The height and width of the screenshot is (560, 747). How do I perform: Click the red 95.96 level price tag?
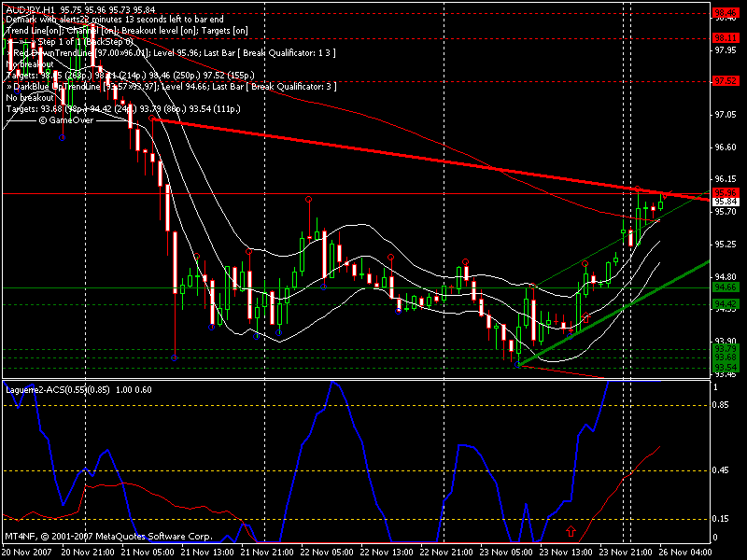pyautogui.click(x=725, y=192)
